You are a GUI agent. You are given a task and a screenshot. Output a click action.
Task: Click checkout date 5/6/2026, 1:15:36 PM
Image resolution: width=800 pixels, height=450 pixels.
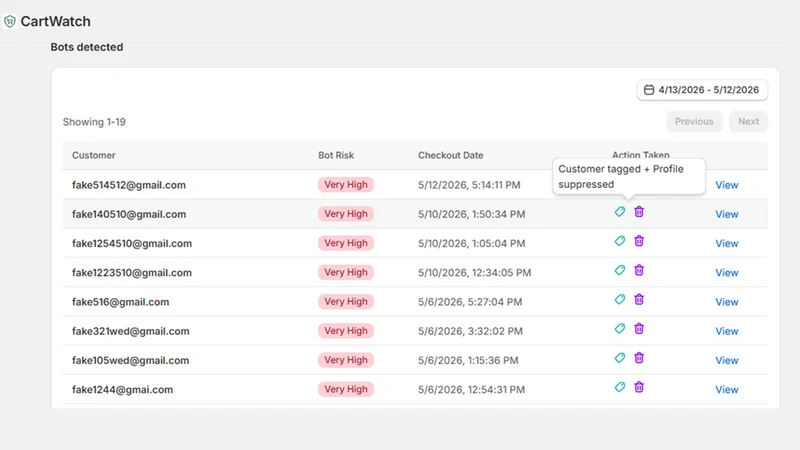468,360
